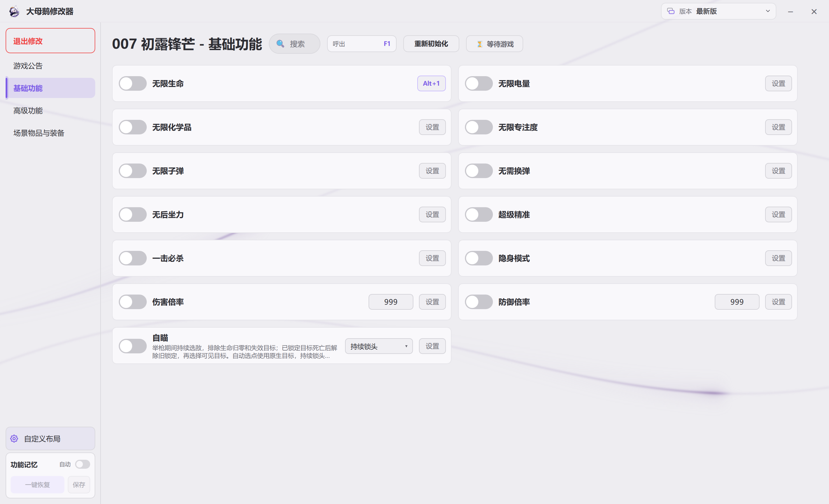
Task: Switch on 无需换弹
Action: pos(479,171)
